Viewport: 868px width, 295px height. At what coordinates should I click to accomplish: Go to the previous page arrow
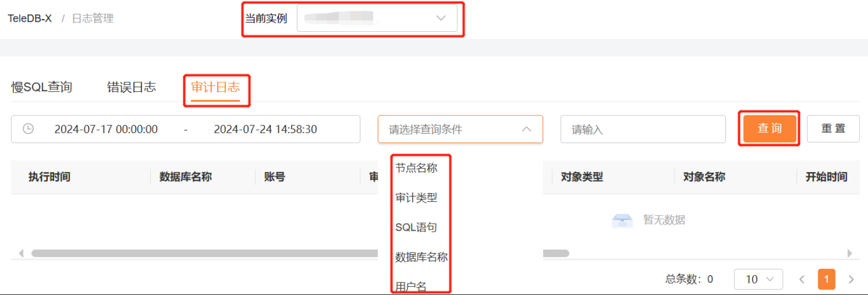802,279
